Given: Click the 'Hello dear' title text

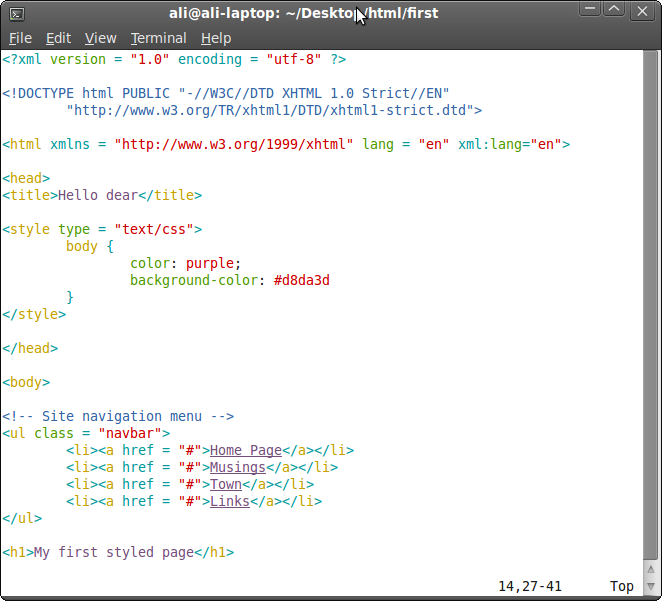Looking at the screenshot, I should [98, 195].
